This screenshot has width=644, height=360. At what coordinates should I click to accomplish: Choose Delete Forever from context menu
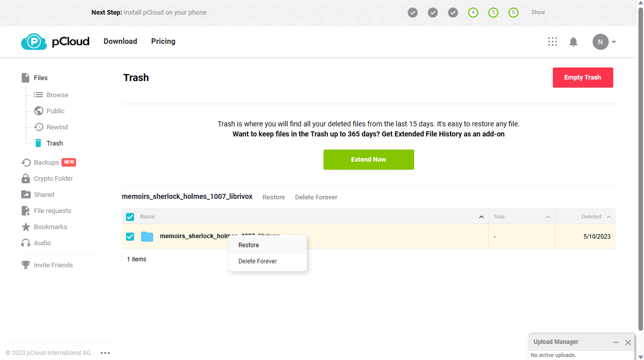point(268,261)
